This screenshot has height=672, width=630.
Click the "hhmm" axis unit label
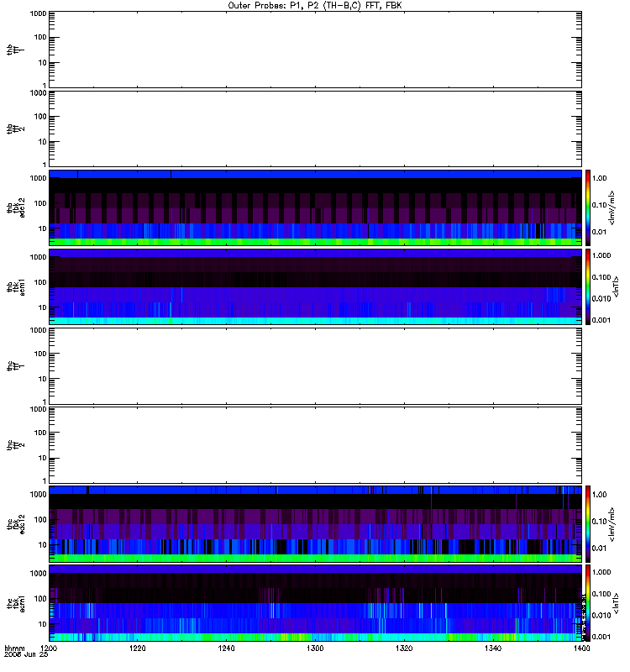coord(14,648)
